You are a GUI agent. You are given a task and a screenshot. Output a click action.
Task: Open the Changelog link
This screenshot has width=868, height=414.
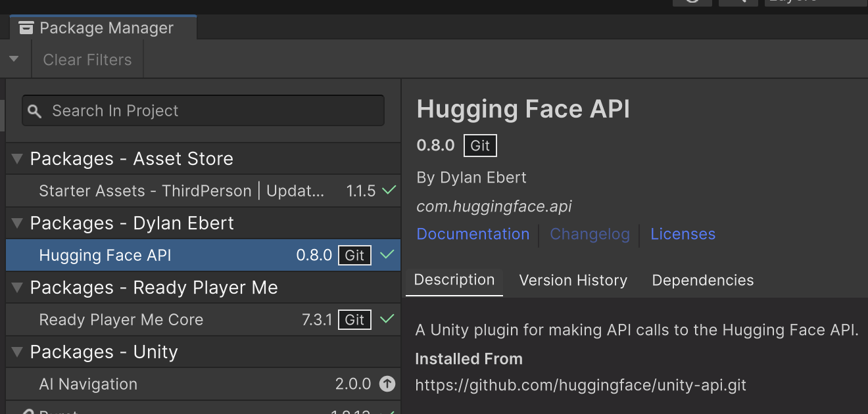(x=590, y=234)
